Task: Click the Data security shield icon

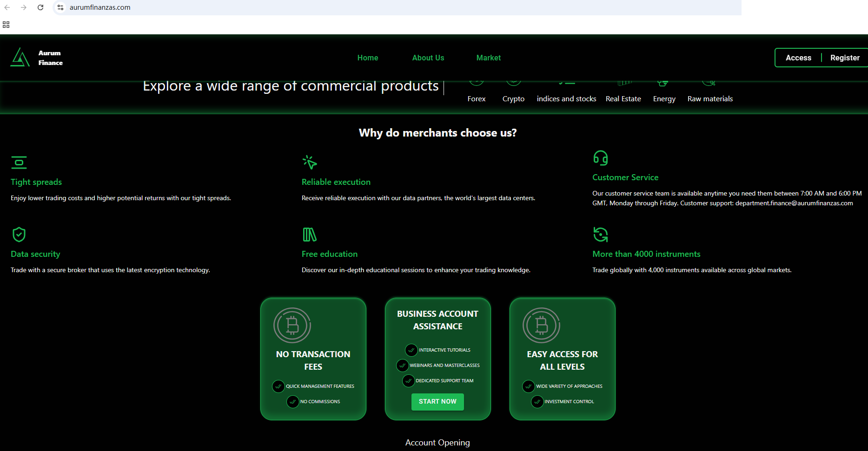Action: tap(19, 235)
